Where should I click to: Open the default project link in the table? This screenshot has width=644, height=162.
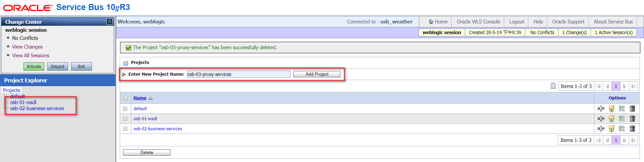pos(140,108)
